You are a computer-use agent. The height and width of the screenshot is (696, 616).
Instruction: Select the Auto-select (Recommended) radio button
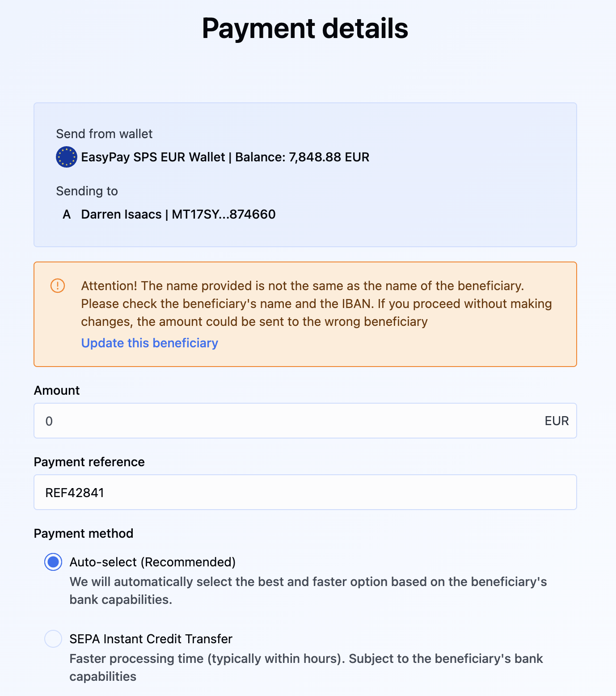tap(53, 562)
